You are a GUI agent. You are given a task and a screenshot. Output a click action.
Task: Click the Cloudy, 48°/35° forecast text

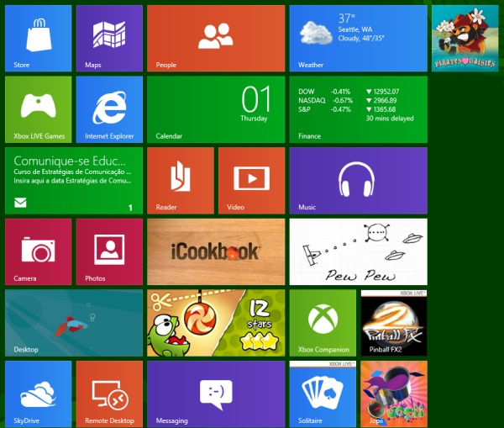(x=361, y=39)
